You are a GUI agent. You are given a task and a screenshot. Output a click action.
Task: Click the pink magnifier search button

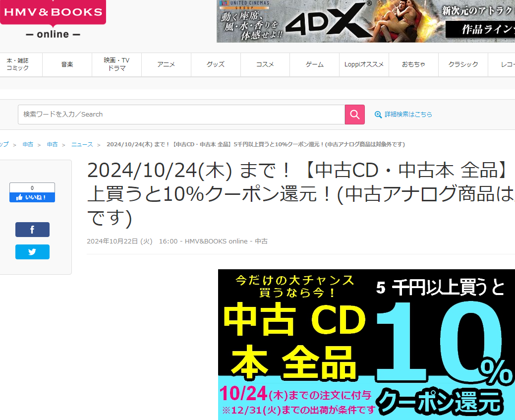click(x=355, y=115)
